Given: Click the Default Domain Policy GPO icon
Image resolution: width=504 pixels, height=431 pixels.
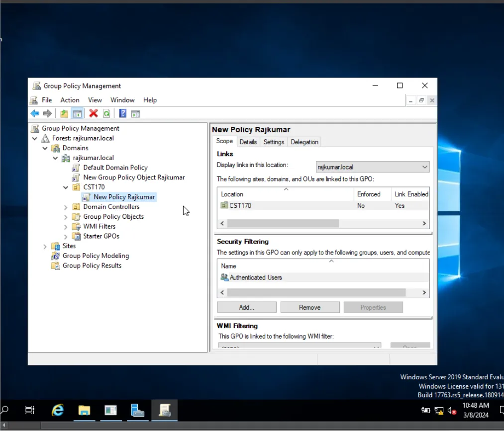Looking at the screenshot, I should [x=76, y=168].
